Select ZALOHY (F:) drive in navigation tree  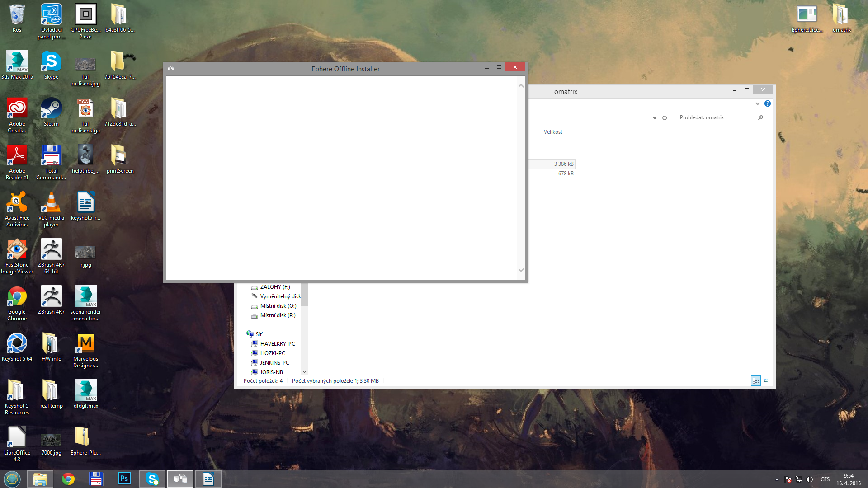(275, 287)
